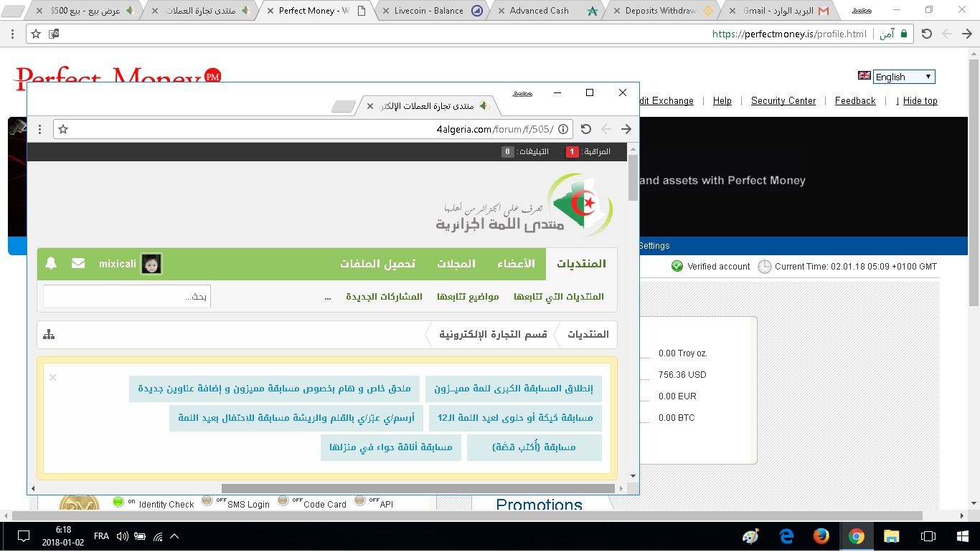Toggle the Code Card security indicator
Viewport: 980px width, 552px height.
point(283,501)
